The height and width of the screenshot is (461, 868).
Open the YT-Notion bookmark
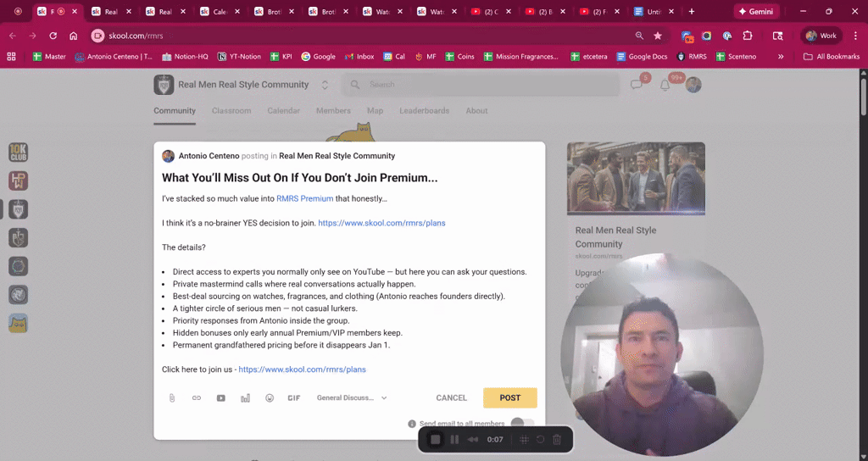[x=239, y=57]
